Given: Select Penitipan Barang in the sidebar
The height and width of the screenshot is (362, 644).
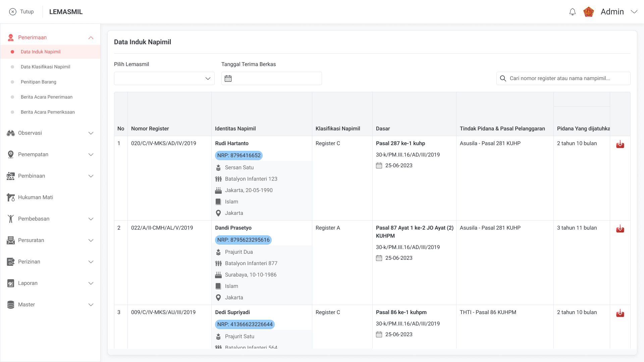Looking at the screenshot, I should pos(39,82).
